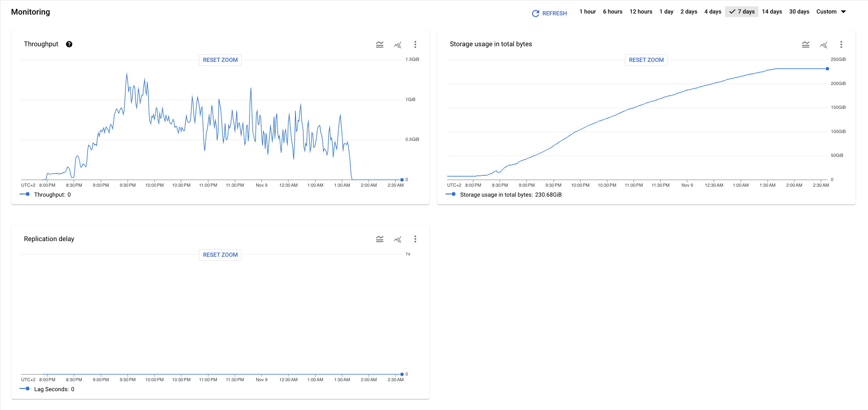Explore Storage usage in Metrics Explorer
868x410 pixels.
tap(824, 45)
